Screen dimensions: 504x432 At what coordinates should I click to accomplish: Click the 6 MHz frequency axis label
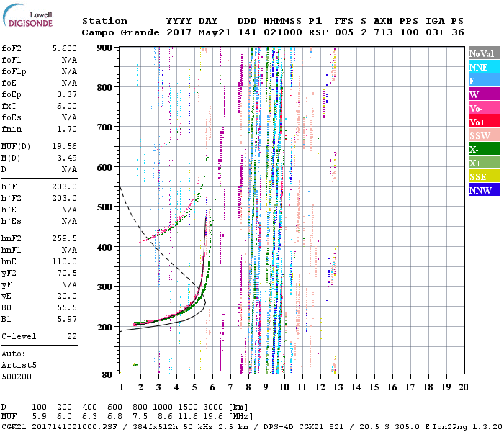[212, 387]
